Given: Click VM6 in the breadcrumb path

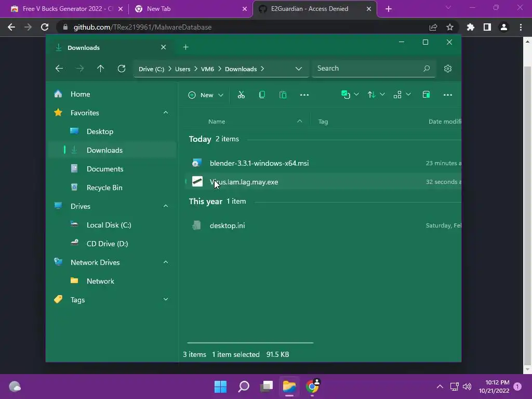Looking at the screenshot, I should [x=207, y=69].
